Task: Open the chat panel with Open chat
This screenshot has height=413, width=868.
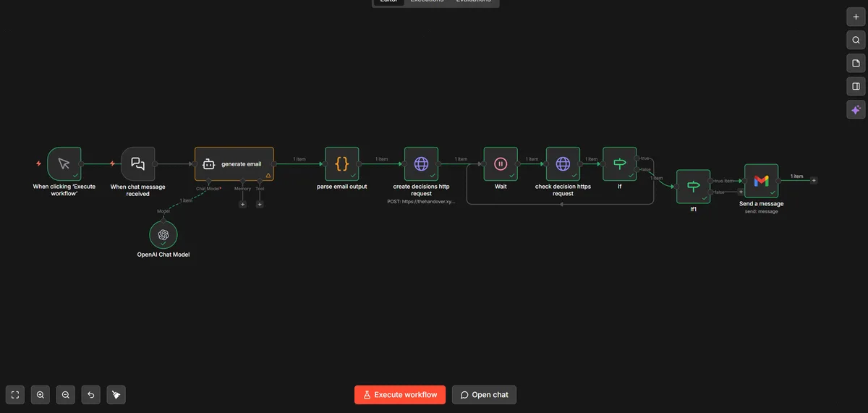Action: click(x=485, y=394)
